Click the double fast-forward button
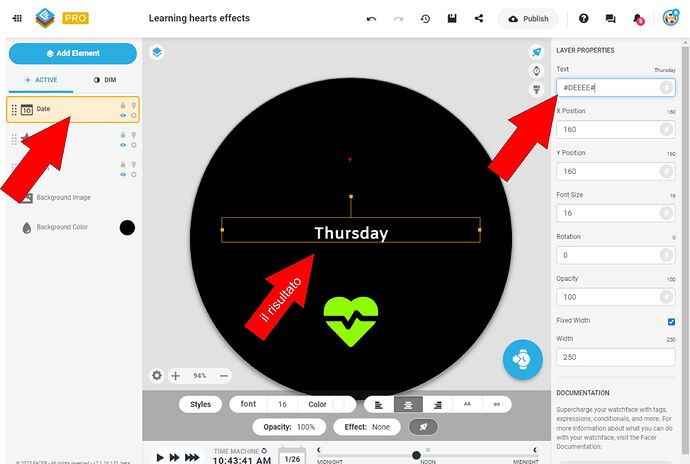This screenshot has width=690, height=464. click(x=174, y=457)
